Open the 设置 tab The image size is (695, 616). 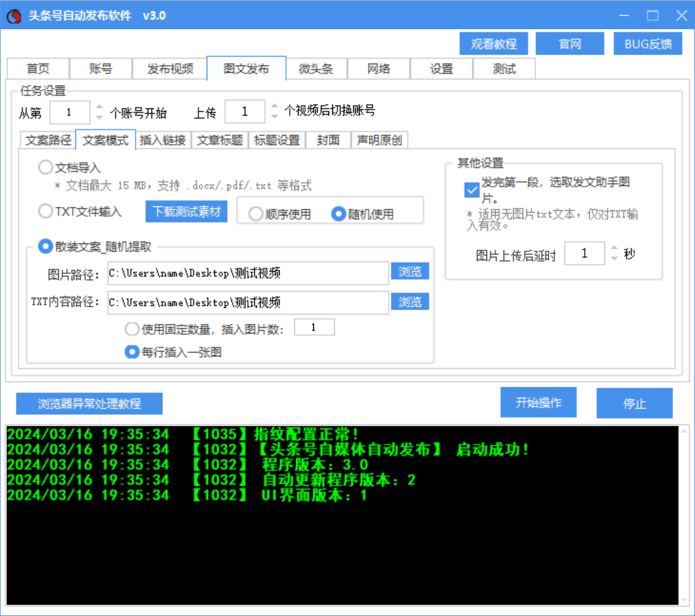(x=441, y=69)
